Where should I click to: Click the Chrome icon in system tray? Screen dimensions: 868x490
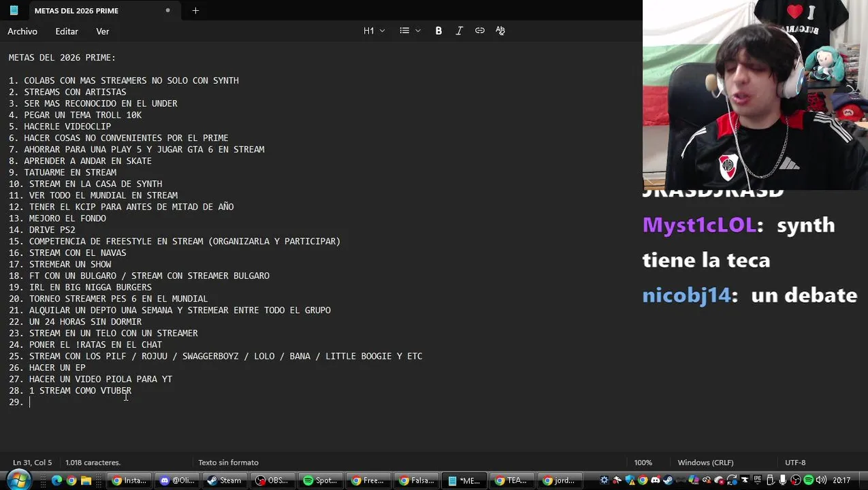643,480
